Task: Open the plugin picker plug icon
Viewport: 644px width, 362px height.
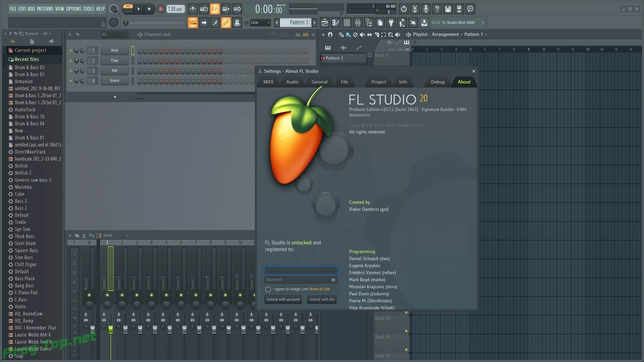Action: pyautogui.click(x=391, y=23)
